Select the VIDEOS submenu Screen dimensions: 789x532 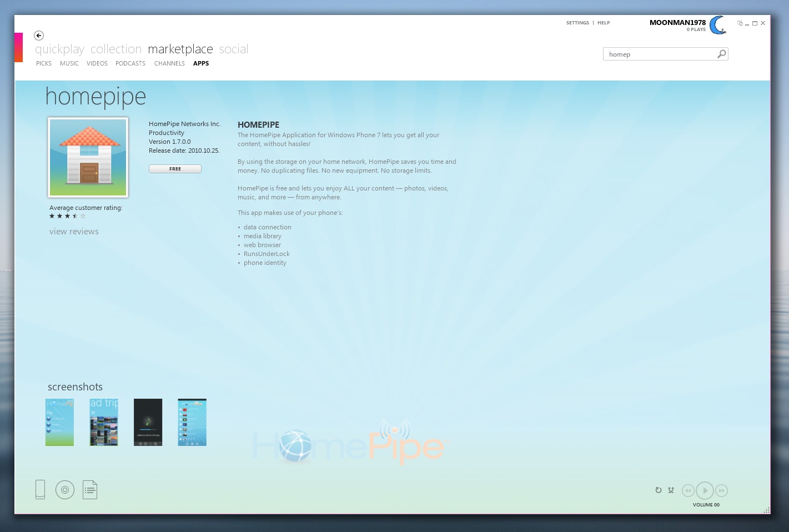(97, 63)
